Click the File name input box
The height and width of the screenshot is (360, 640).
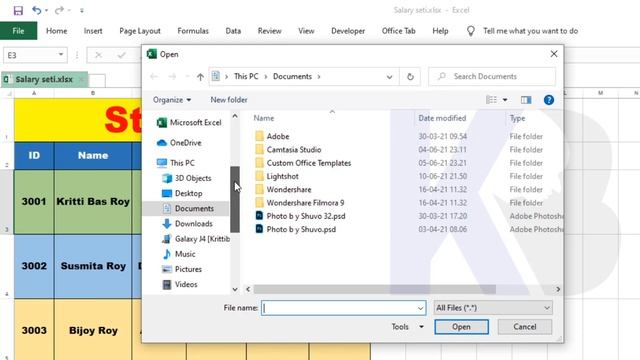tap(343, 308)
